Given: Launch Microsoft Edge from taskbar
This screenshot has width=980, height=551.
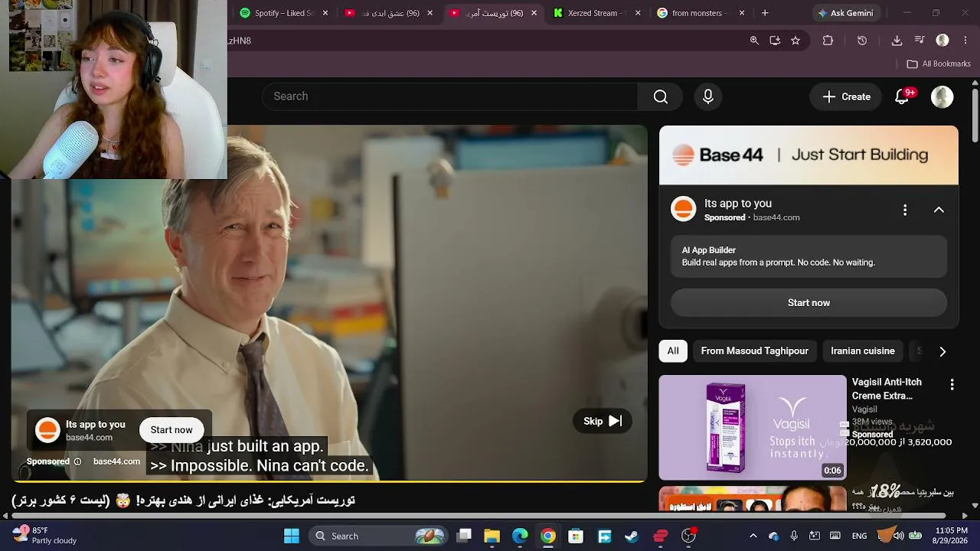Looking at the screenshot, I should point(520,536).
